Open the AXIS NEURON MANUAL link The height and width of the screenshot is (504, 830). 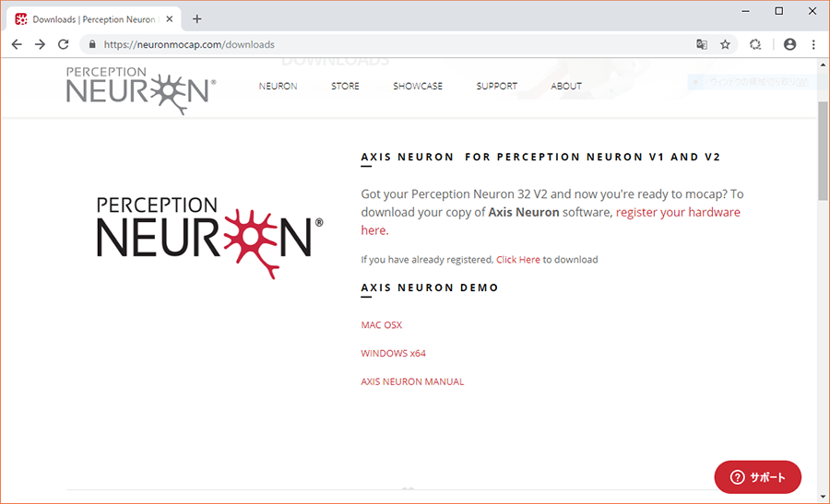(412, 381)
